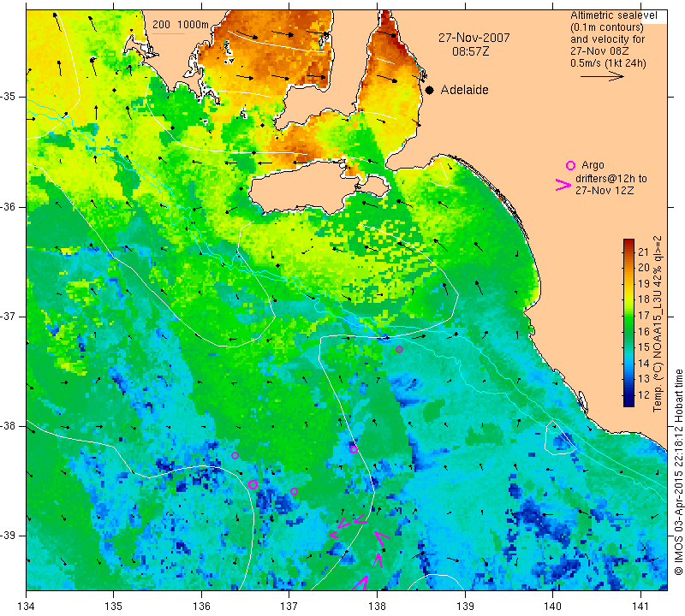Click the colorbar value 17

(x=644, y=315)
